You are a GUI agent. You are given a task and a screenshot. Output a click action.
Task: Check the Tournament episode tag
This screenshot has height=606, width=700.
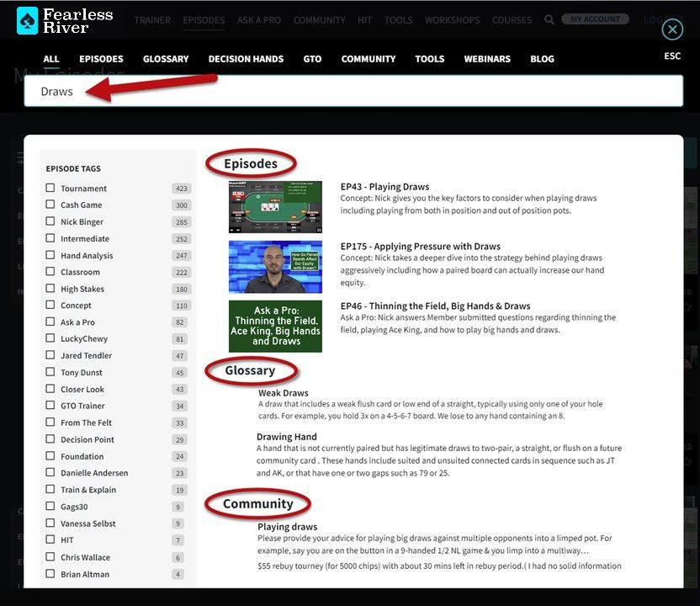point(51,188)
